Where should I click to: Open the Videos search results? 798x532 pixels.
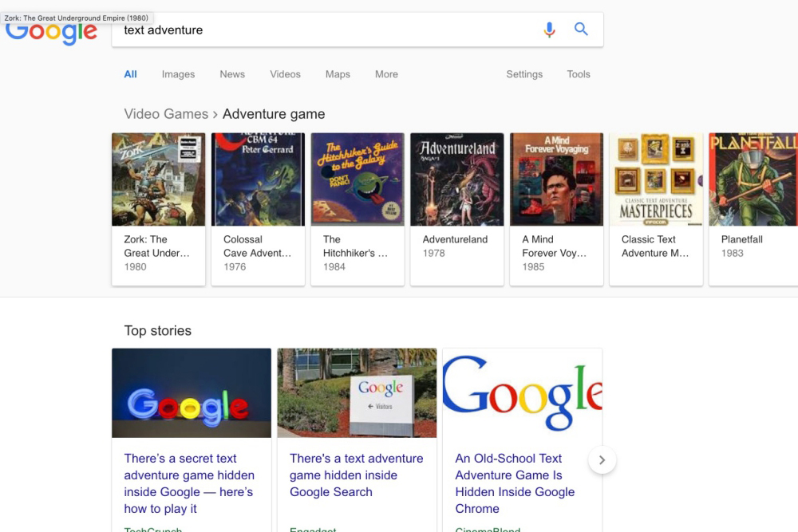coord(285,74)
